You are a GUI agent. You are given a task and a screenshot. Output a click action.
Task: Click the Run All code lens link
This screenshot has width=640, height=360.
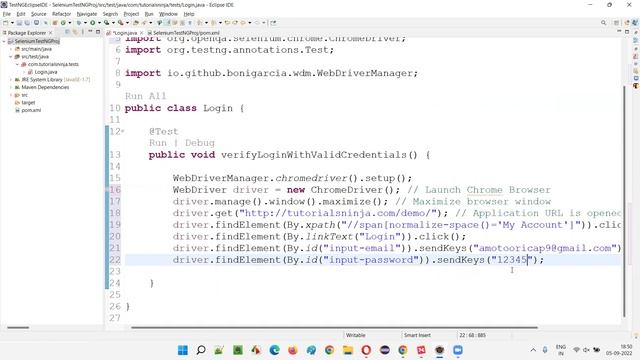pos(146,96)
